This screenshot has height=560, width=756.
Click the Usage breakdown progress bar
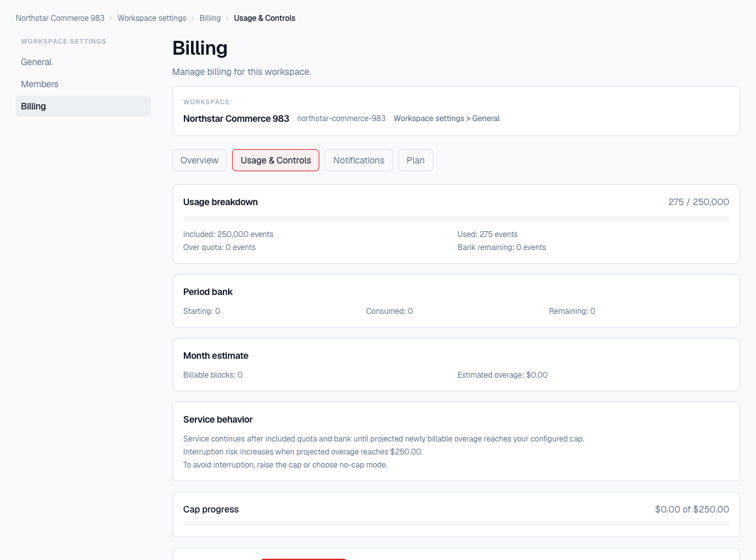456,219
